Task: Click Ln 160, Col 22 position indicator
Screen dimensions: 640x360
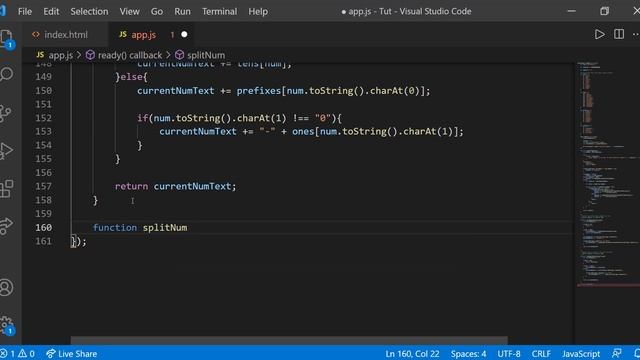Action: point(412,353)
